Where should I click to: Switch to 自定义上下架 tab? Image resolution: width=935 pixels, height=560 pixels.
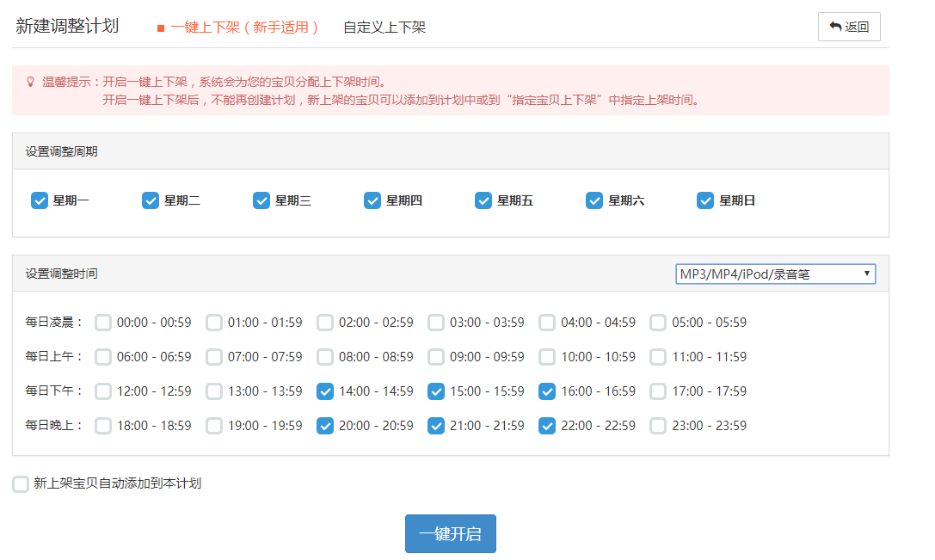click(384, 28)
